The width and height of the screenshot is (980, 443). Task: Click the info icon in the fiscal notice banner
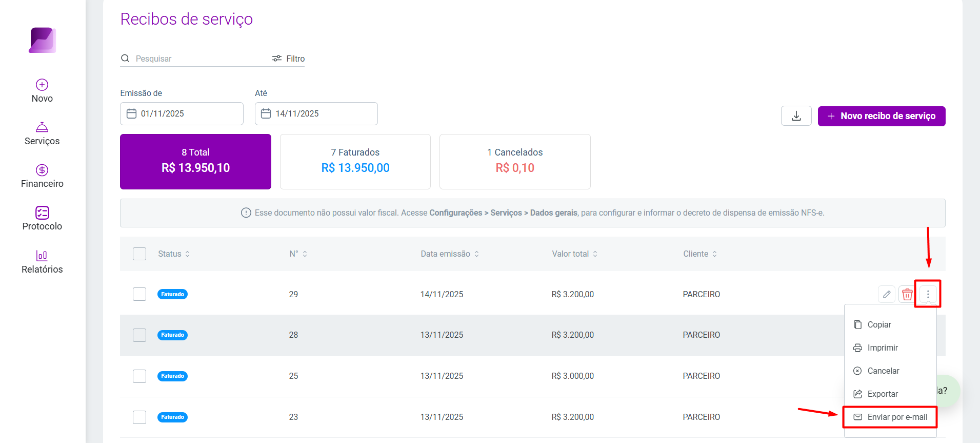click(246, 213)
